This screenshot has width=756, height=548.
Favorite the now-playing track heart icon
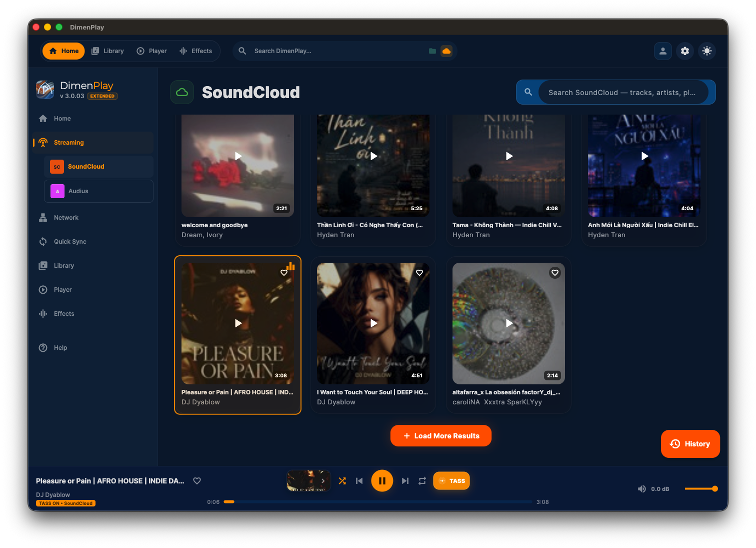(x=197, y=481)
